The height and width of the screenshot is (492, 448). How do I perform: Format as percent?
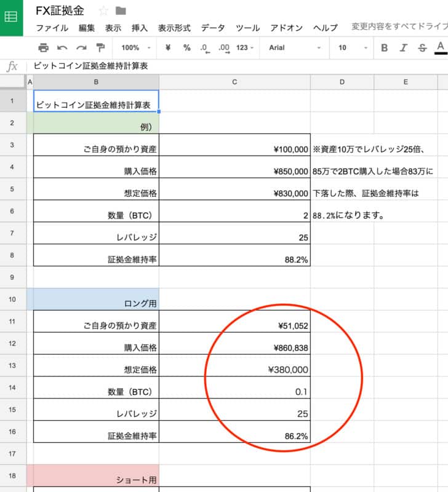click(x=187, y=48)
